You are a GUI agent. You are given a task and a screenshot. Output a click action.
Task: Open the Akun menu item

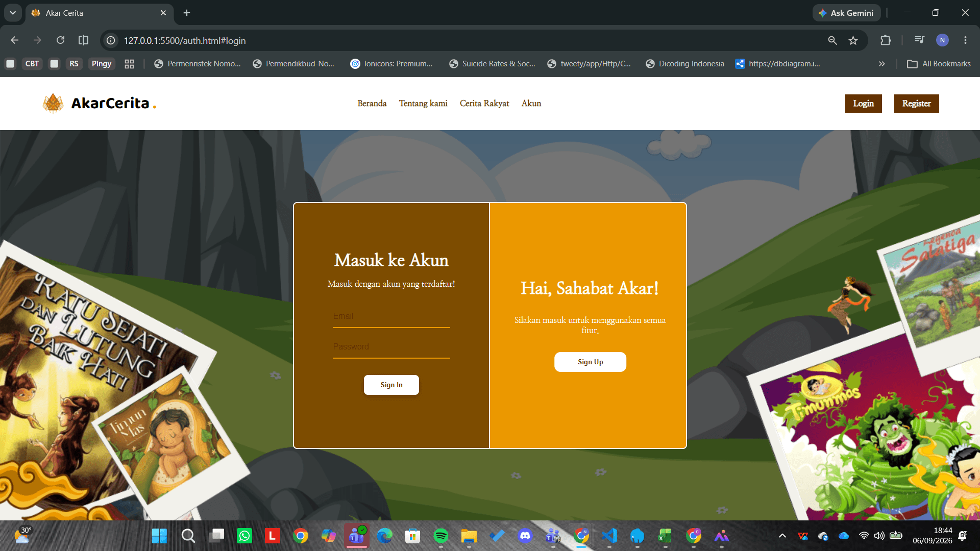(x=531, y=104)
